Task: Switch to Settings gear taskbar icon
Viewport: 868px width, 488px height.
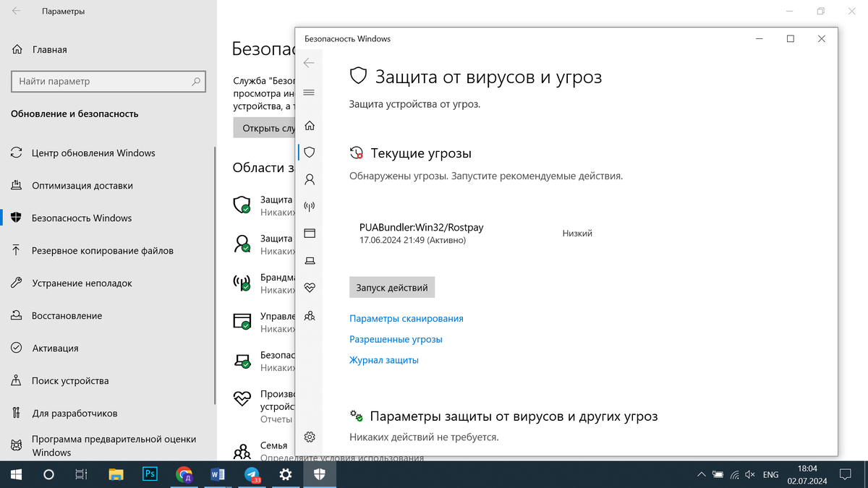Action: (286, 474)
